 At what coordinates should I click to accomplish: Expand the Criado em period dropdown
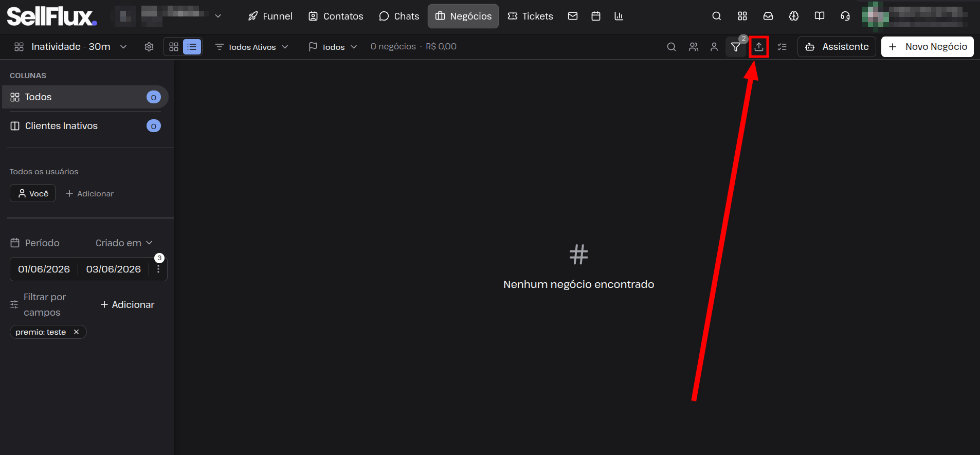[x=124, y=243]
